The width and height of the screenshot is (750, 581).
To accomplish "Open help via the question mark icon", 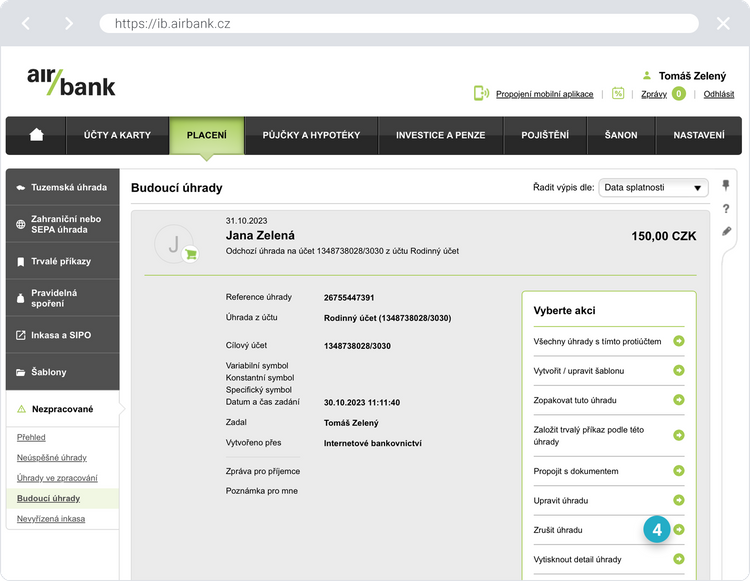I will (x=726, y=208).
